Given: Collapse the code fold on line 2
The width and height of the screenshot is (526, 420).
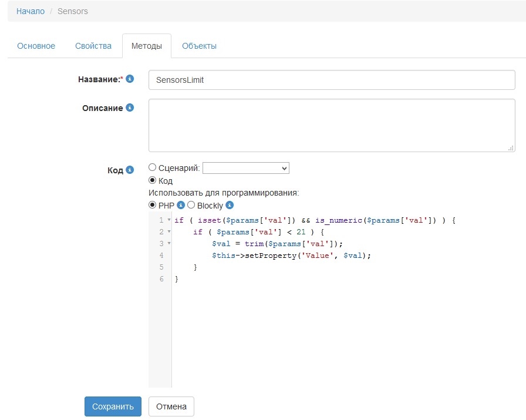Looking at the screenshot, I should [x=169, y=231].
